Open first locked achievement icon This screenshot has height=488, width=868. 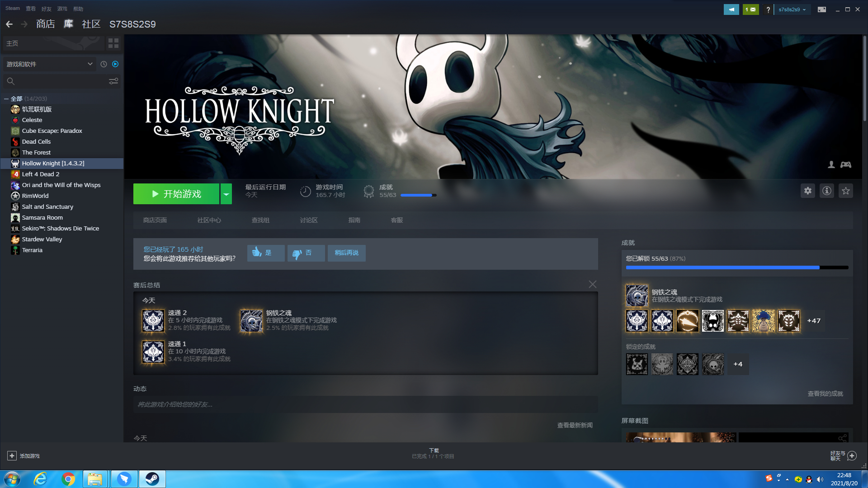[x=637, y=364]
